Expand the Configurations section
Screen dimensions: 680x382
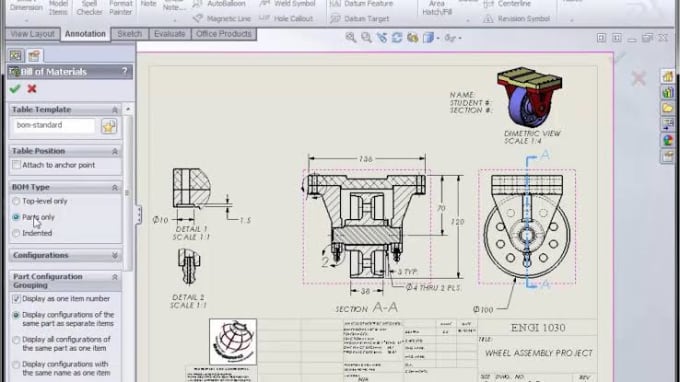coord(114,255)
